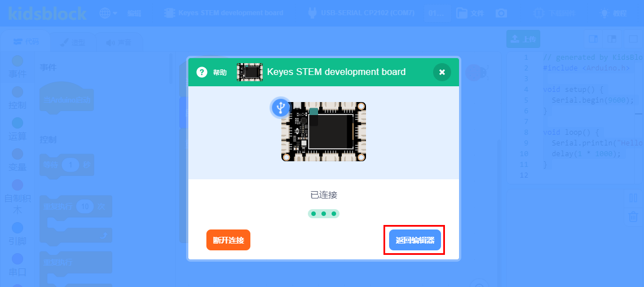Open the Edit (编辑) menu

point(134,13)
